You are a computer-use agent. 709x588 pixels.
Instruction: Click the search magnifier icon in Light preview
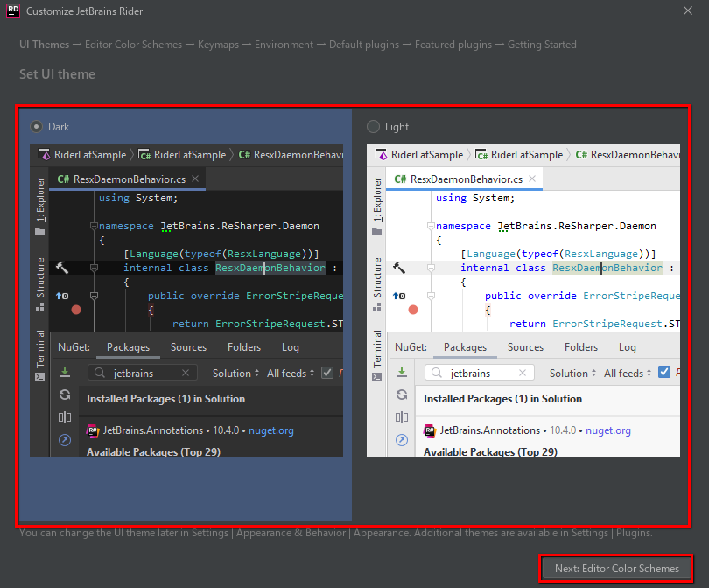click(437, 373)
